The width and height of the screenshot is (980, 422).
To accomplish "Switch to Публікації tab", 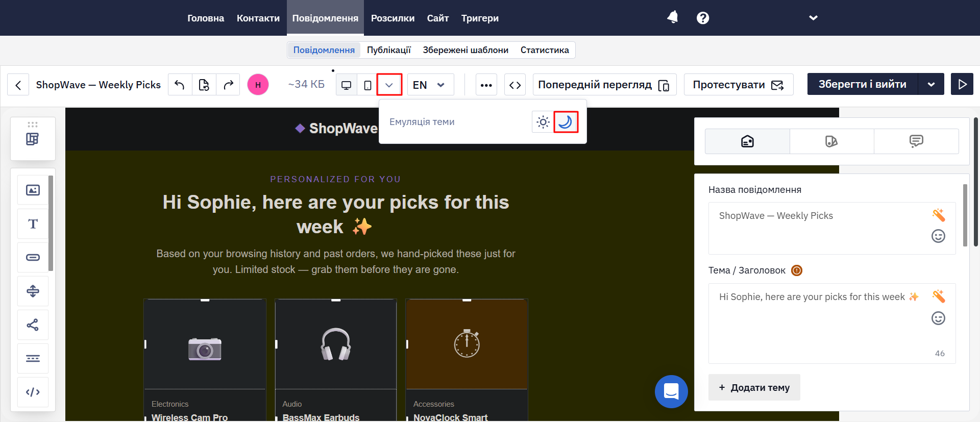I will click(389, 50).
